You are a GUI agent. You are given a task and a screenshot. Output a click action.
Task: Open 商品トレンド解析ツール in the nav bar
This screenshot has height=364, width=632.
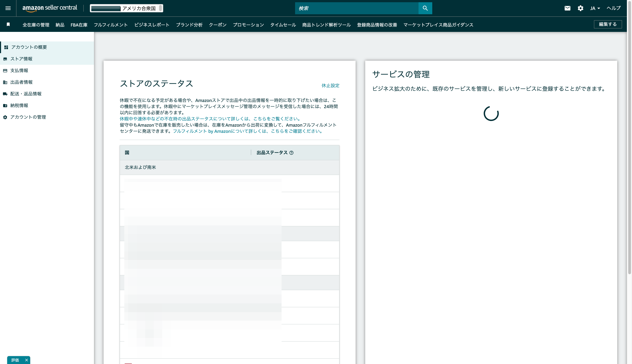click(326, 25)
